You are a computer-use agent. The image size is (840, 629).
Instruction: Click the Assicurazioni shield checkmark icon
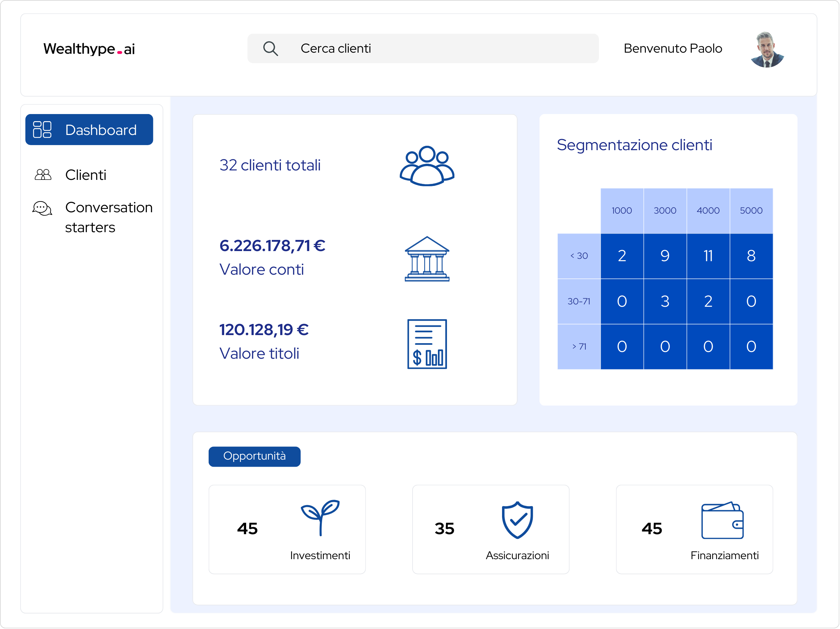point(517,520)
